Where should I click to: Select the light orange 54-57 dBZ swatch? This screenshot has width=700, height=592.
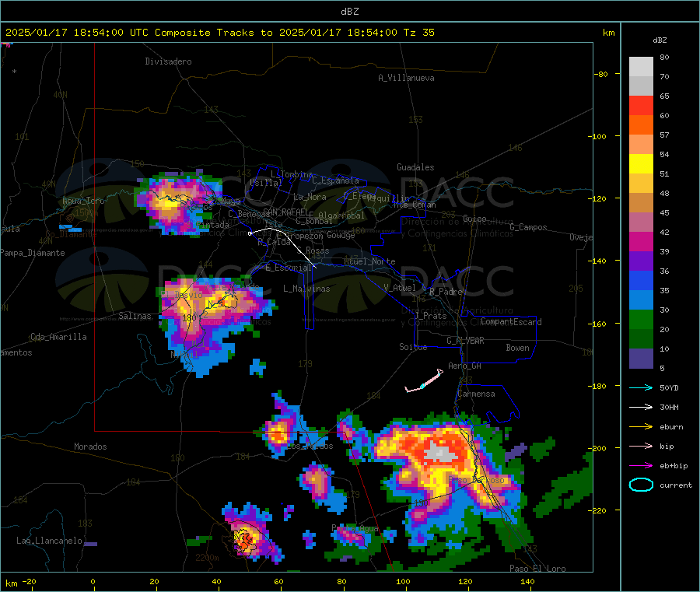(x=641, y=145)
